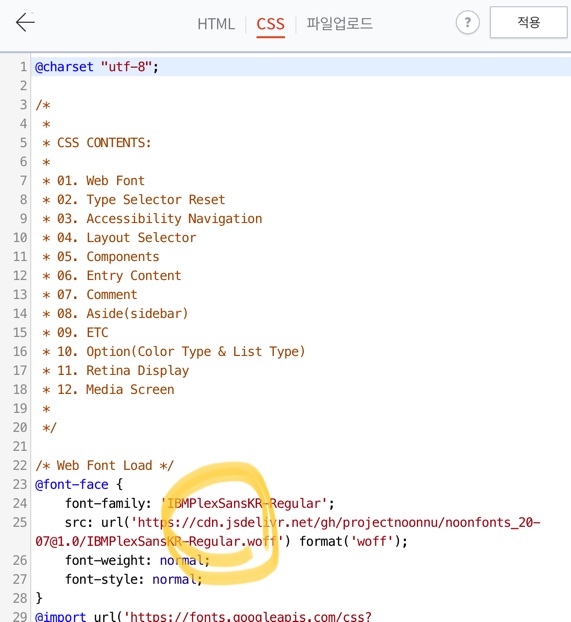
Task: Click the "07. Comment" line
Action: coord(90,295)
